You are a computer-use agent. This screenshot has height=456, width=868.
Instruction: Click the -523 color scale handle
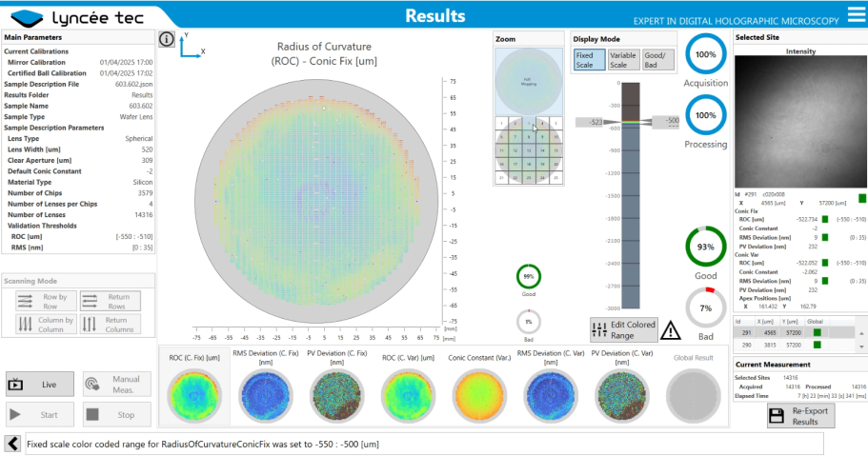click(590, 122)
